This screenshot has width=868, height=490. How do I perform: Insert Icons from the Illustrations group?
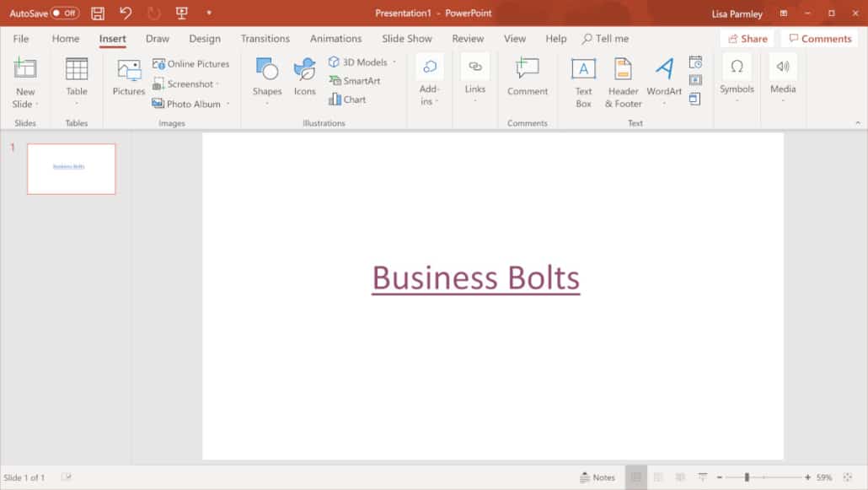304,76
